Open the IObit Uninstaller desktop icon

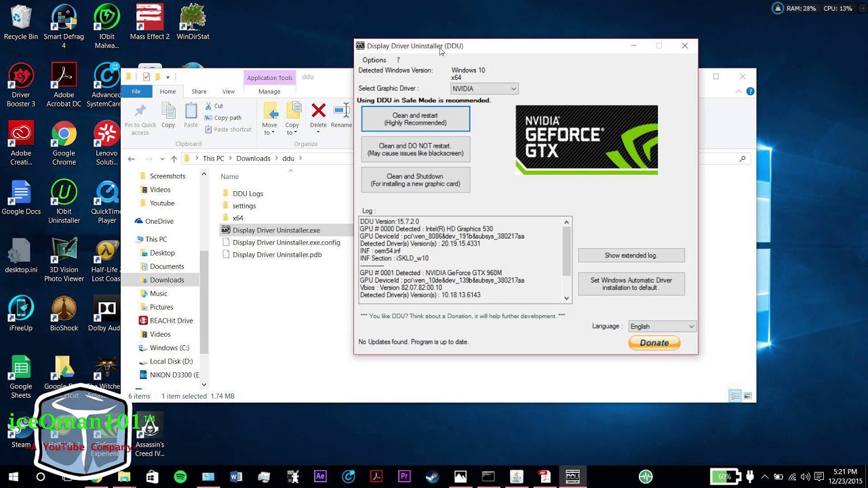pos(64,201)
